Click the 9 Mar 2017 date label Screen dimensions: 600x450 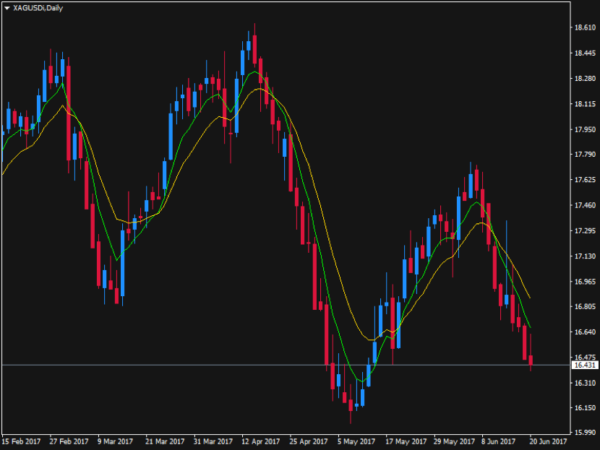pos(115,442)
